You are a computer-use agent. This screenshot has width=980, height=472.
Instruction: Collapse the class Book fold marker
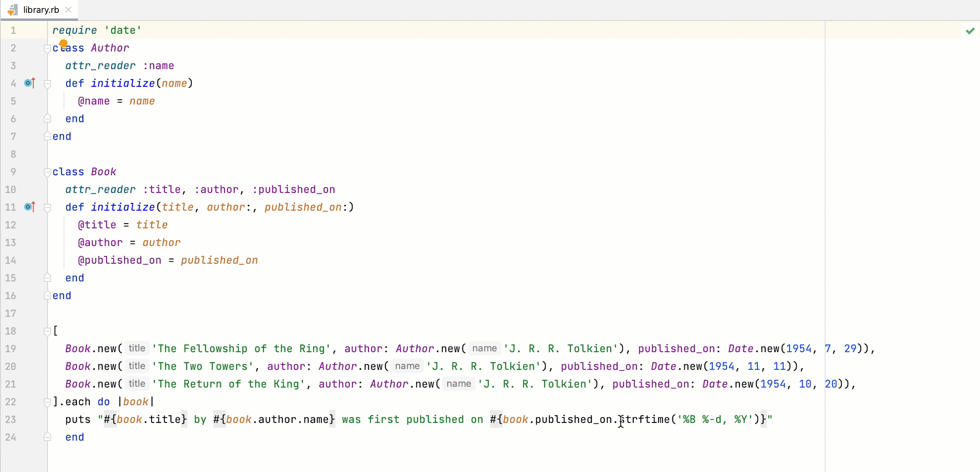pyautogui.click(x=47, y=172)
